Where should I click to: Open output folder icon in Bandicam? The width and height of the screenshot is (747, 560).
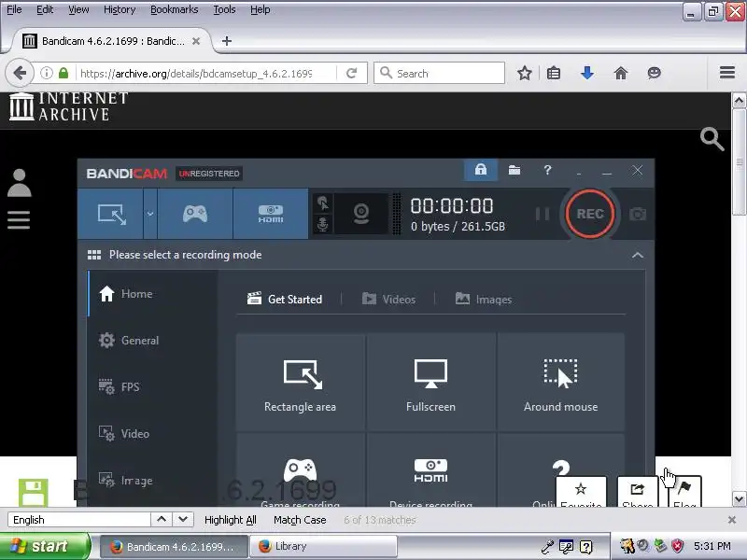pos(514,170)
